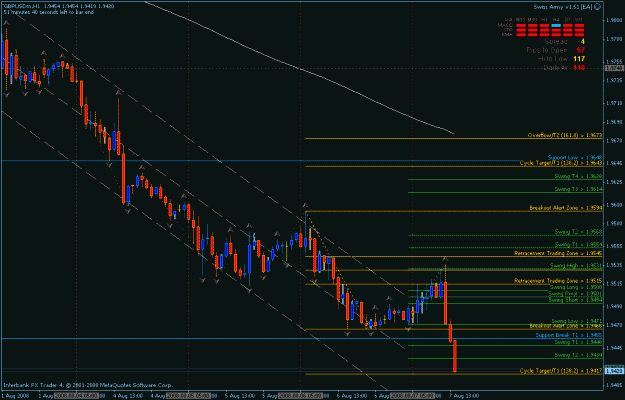
Task: Click the expert advisor smiley face icon
Action: pos(597,7)
